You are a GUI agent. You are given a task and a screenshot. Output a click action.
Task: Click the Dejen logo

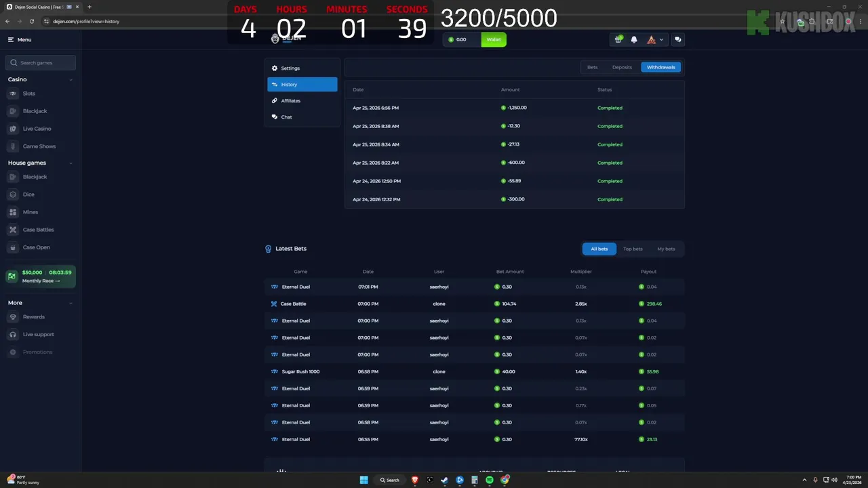(287, 39)
